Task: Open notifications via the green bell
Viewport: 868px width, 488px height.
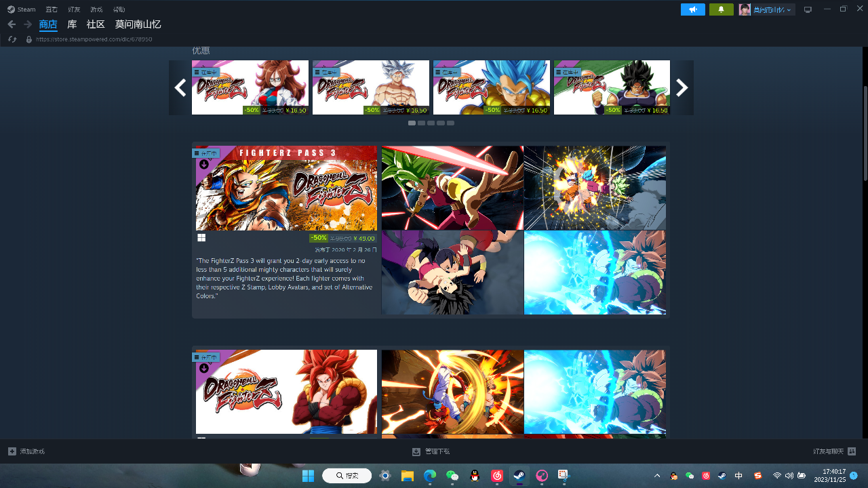Action: click(722, 9)
